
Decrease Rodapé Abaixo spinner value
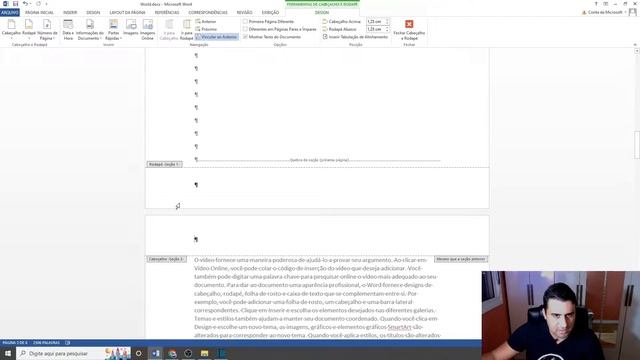[387, 31]
